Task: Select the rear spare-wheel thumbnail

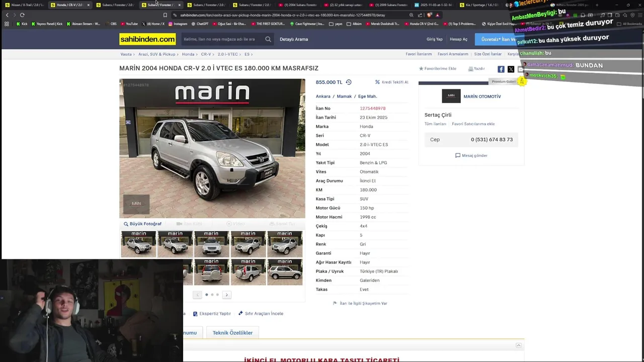Action: (211, 271)
